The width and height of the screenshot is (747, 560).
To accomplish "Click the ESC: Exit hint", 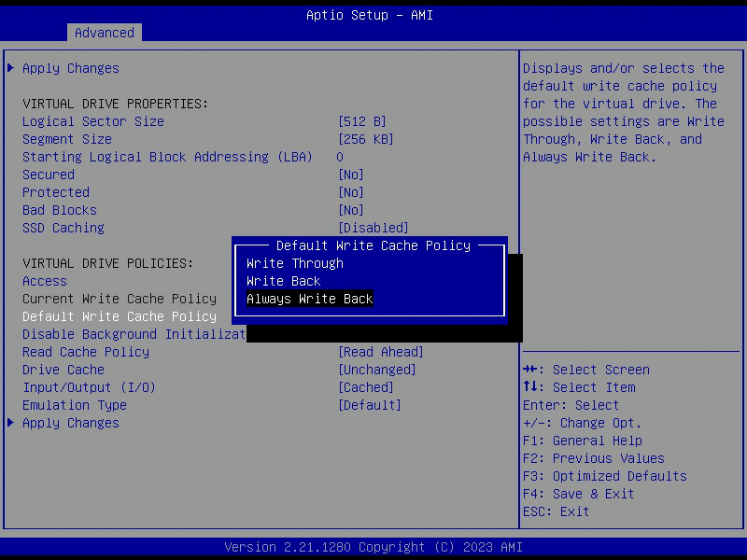I will tap(556, 511).
